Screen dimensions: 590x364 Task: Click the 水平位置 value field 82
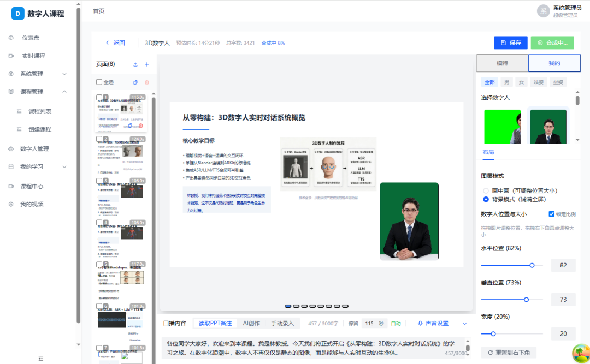(x=563, y=265)
